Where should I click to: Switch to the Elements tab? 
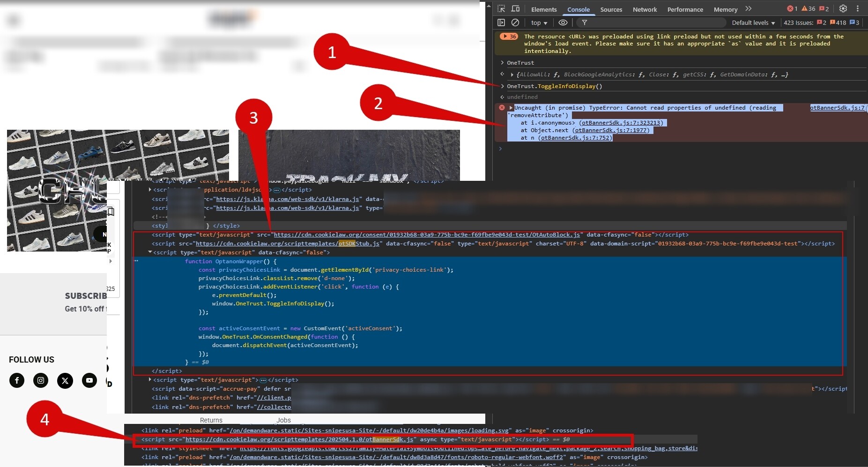pos(544,9)
